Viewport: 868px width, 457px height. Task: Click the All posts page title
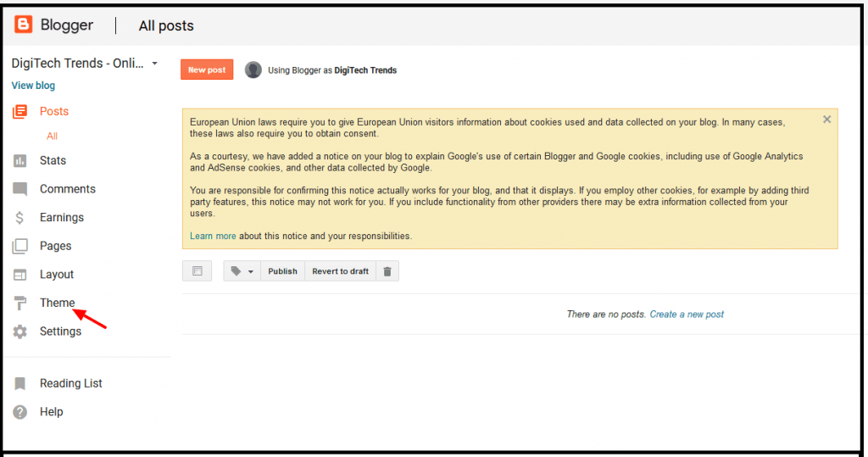tap(166, 26)
